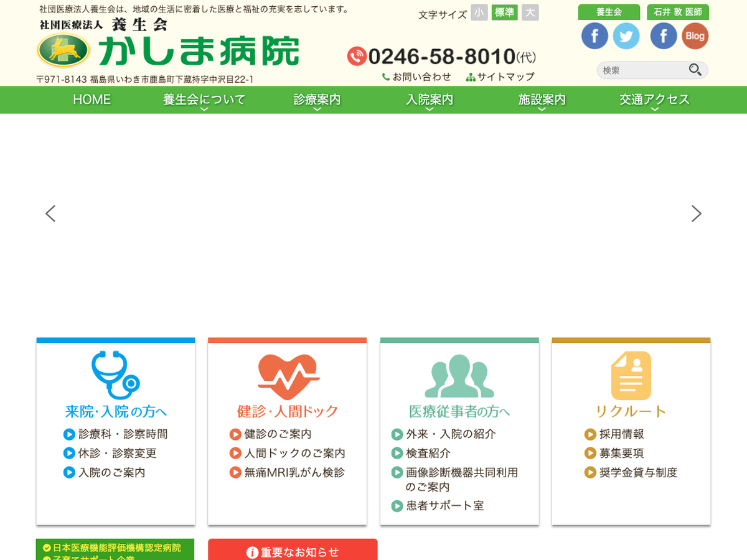
Task: Set text size to 大
Action: [530, 13]
